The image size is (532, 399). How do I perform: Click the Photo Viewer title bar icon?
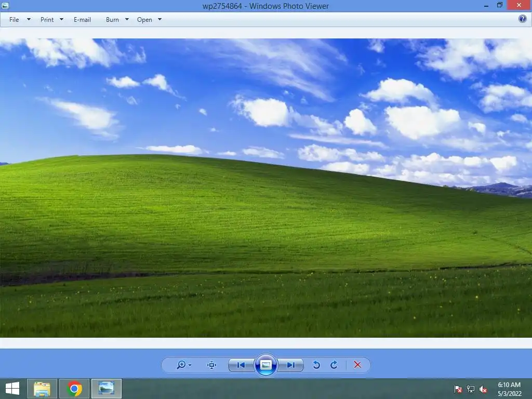click(5, 5)
